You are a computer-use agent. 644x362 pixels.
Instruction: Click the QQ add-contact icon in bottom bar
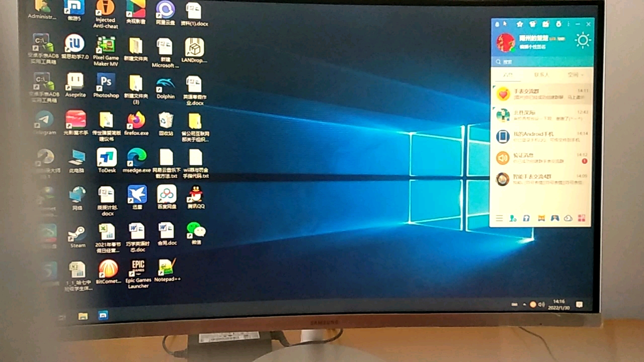tap(513, 218)
